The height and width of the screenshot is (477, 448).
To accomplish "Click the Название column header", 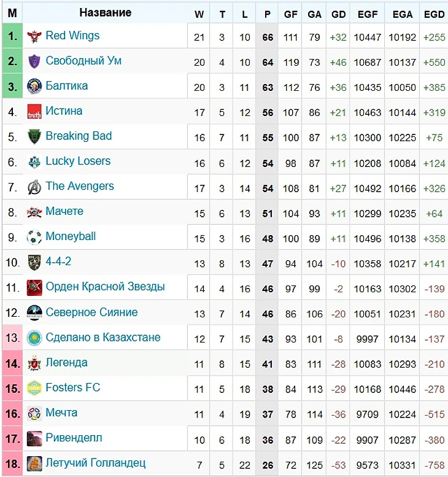I will [x=105, y=12].
